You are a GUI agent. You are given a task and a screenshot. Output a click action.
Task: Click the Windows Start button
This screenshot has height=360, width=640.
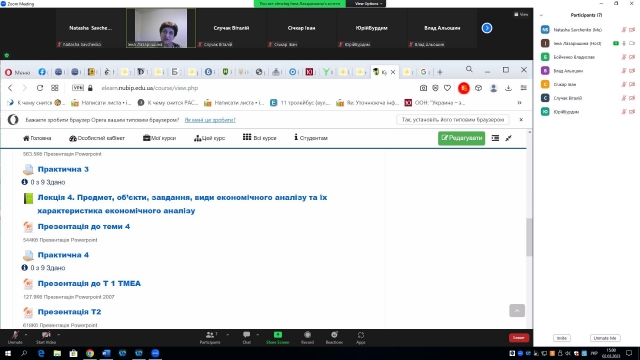tap(8, 353)
